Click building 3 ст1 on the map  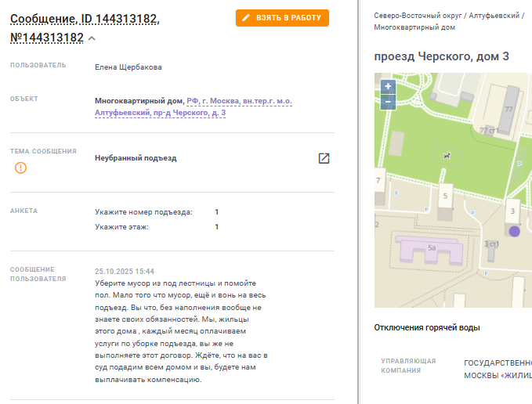pos(491,250)
